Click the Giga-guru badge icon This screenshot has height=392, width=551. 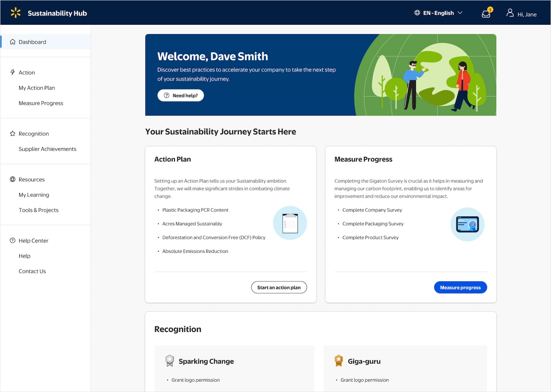coord(338,360)
